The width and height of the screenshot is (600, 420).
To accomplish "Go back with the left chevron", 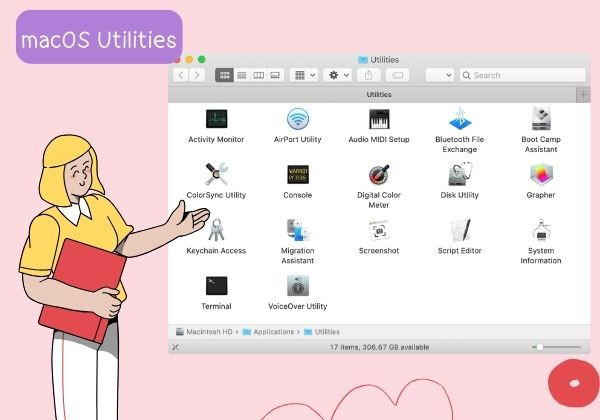I will (x=181, y=75).
